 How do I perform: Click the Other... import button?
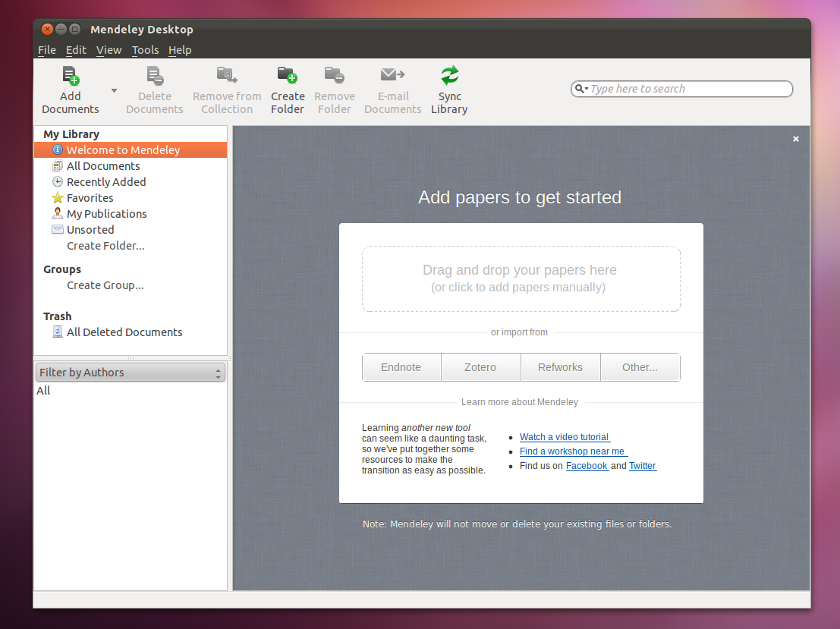(x=640, y=367)
